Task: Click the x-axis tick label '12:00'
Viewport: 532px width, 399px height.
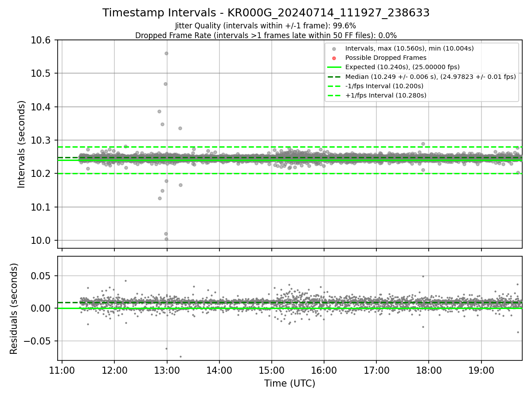Action: coord(114,370)
